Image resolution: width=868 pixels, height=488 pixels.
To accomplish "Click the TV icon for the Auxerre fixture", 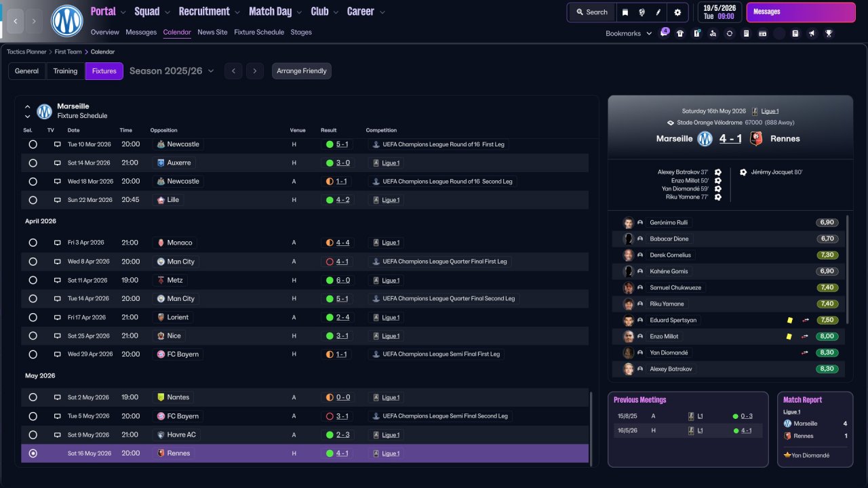I will click(x=58, y=163).
